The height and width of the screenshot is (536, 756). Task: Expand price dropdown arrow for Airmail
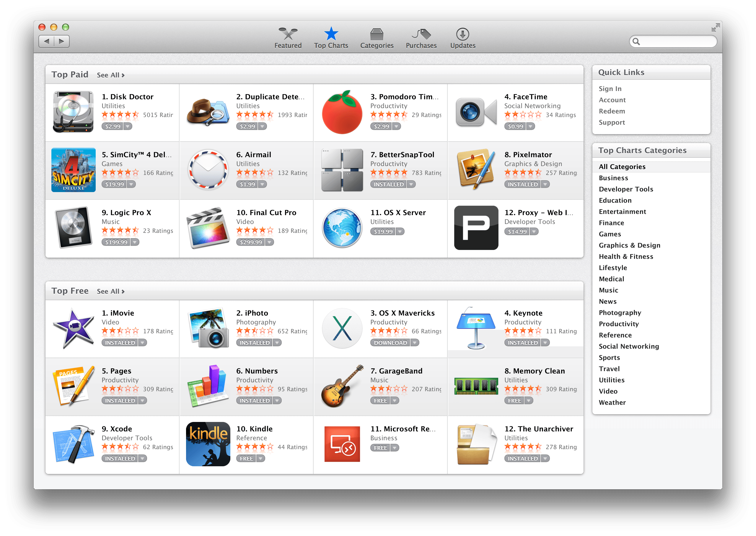tap(262, 184)
